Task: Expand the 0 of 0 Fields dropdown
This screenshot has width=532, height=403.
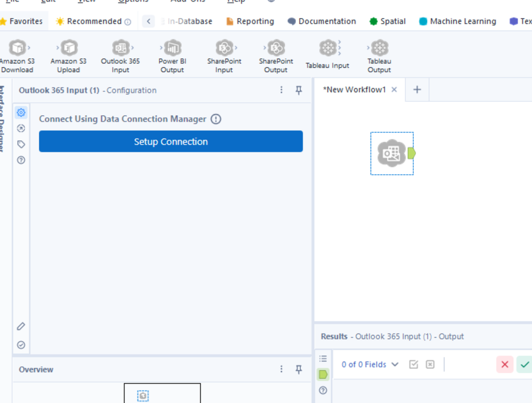Action: pyautogui.click(x=370, y=365)
